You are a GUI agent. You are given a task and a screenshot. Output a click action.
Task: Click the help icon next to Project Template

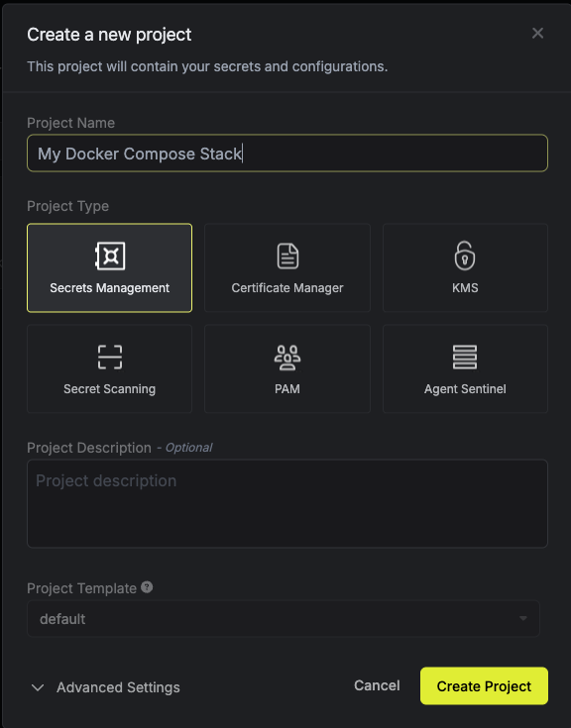(147, 587)
